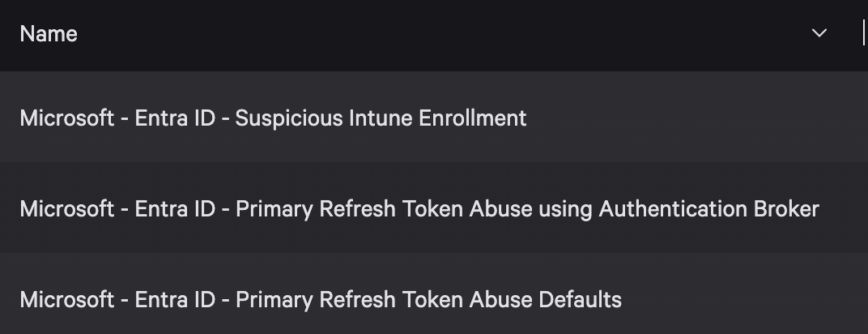Viewport: 868px width, 334px height.
Task: Select the column divider beside the chevron
Action: tap(864, 32)
